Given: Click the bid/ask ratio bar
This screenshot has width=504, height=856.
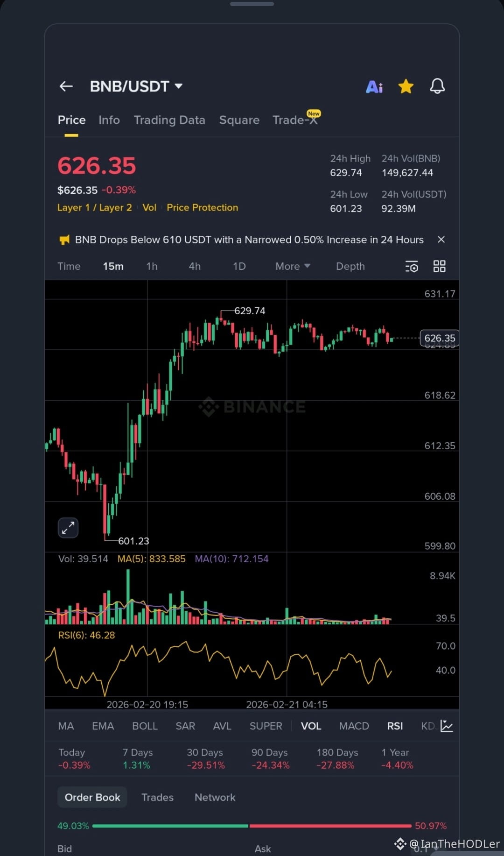Looking at the screenshot, I should 252,826.
